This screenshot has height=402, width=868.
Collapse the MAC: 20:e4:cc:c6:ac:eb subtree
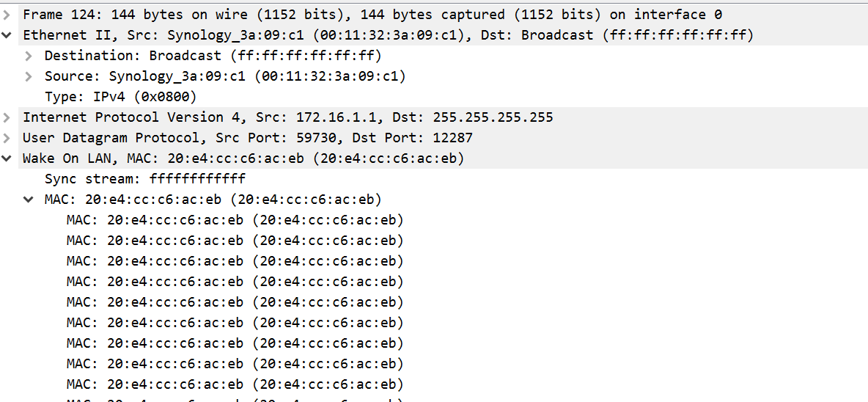29,200
